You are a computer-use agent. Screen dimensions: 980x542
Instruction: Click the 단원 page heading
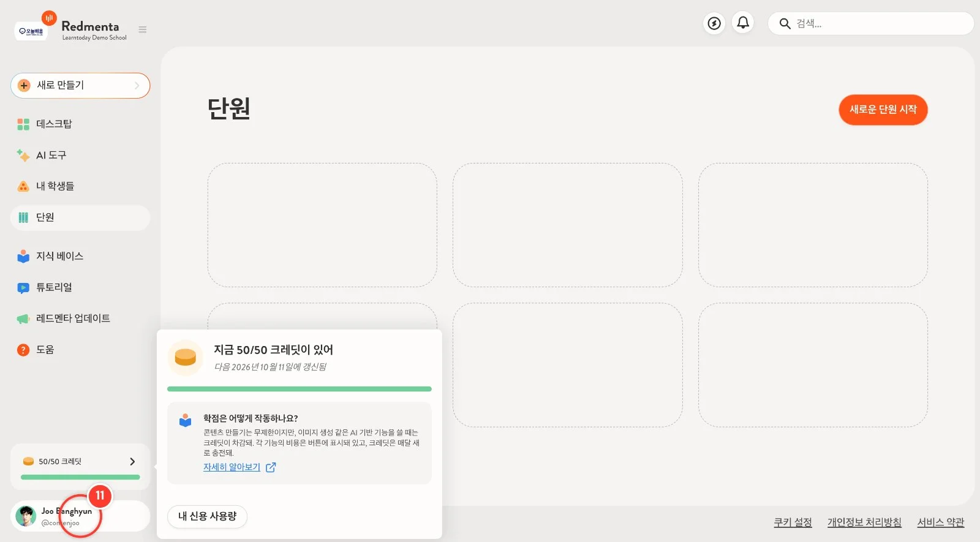coord(228,109)
